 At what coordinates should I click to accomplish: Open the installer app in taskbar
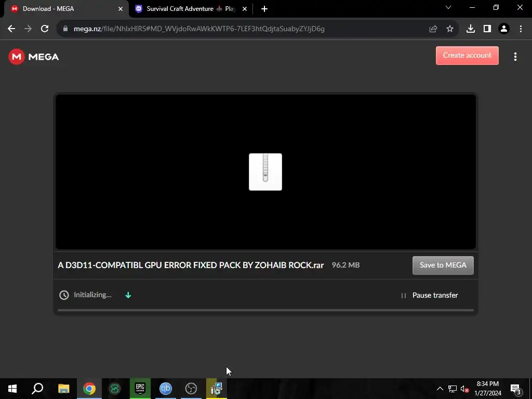[217, 389]
